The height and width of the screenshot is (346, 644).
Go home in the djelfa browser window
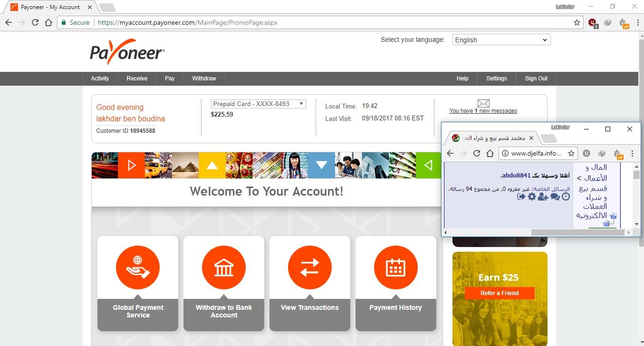tap(490, 153)
